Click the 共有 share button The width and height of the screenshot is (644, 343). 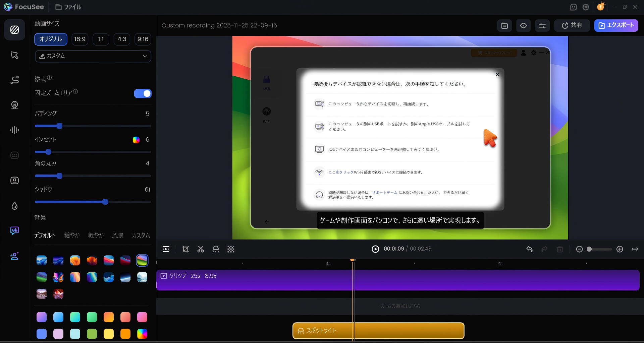point(572,25)
